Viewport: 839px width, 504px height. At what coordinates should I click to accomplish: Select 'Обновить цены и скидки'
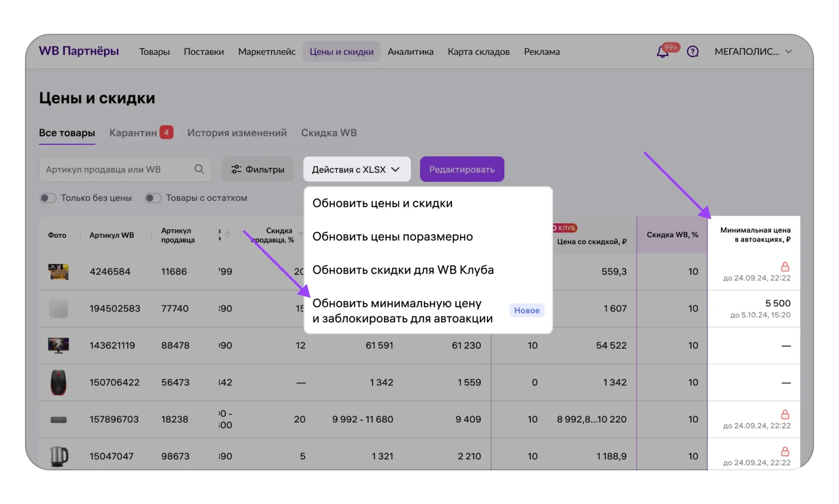coord(383,203)
